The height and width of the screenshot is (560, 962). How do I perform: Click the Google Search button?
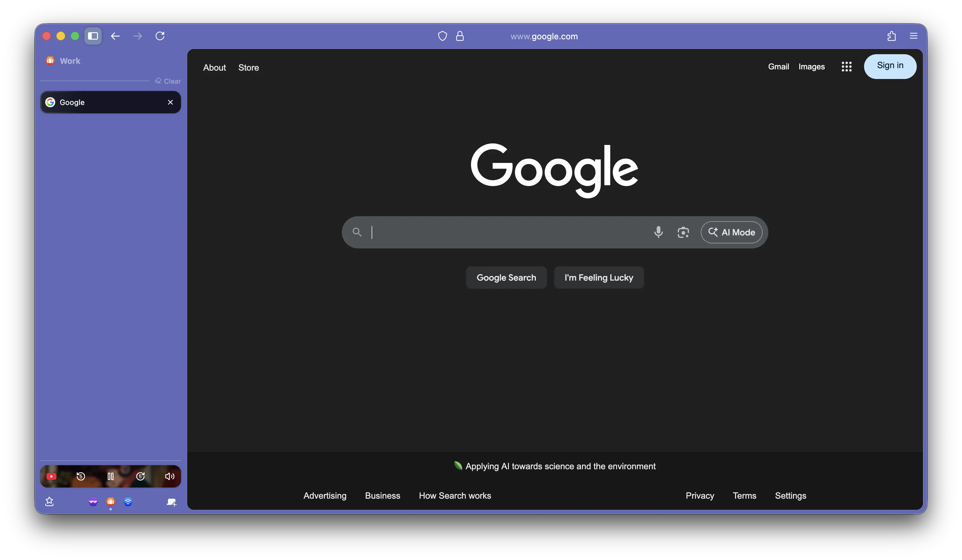tap(506, 277)
